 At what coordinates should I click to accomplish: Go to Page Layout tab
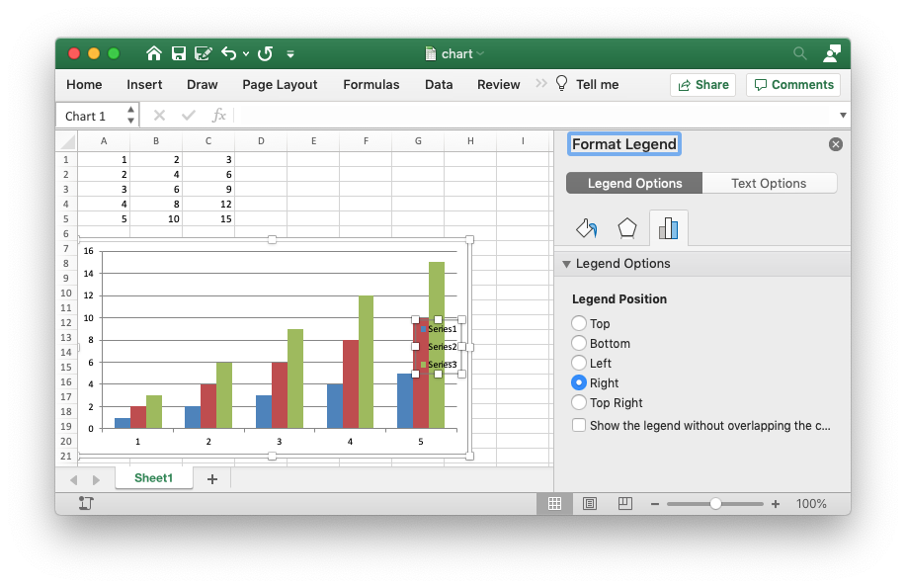coord(280,84)
